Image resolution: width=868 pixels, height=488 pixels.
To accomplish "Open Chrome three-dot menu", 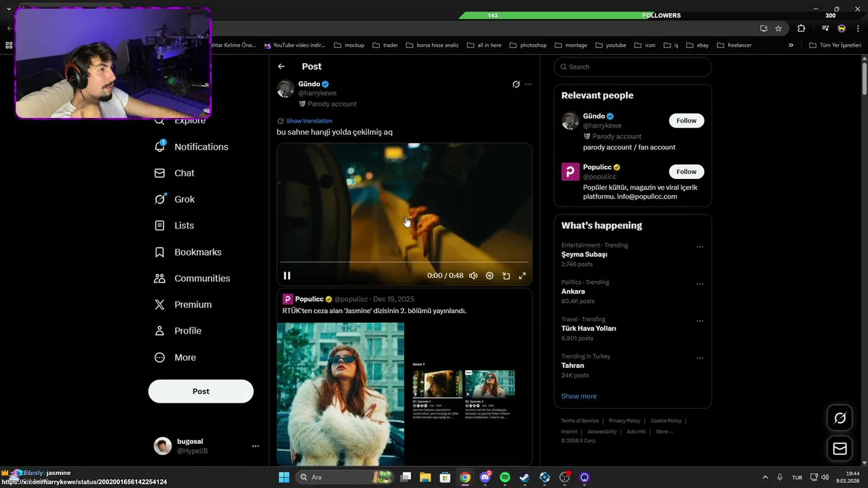I will (857, 28).
